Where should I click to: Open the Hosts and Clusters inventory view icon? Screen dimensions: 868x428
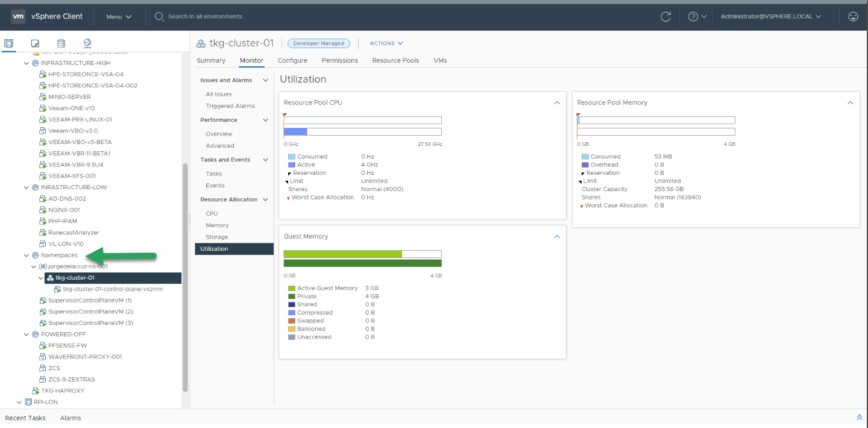(8, 43)
